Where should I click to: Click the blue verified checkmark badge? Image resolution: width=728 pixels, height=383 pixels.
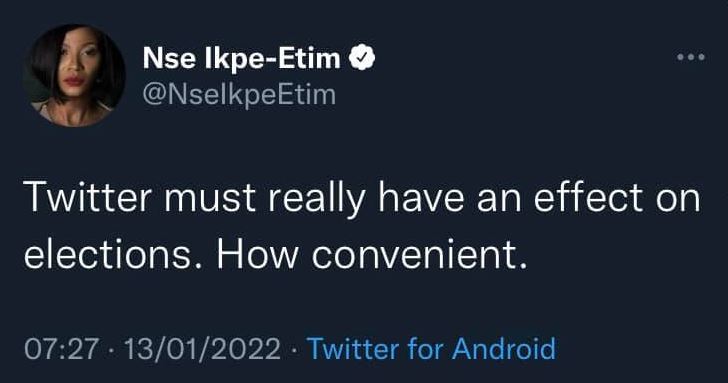click(362, 58)
